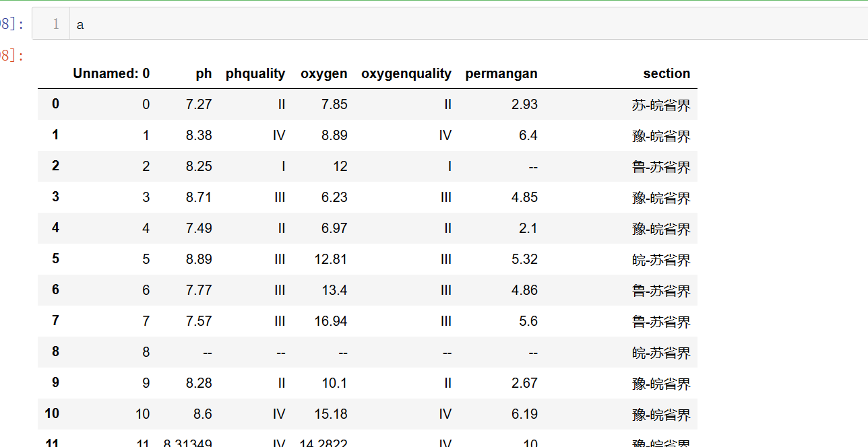The image size is (868, 447).
Task: Select the "ph" column header
Action: pyautogui.click(x=204, y=73)
